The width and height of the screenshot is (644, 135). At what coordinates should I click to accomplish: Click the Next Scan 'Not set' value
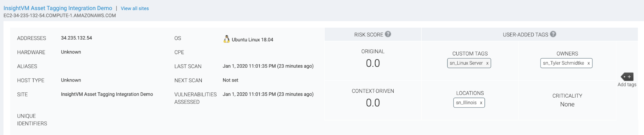[x=230, y=80]
